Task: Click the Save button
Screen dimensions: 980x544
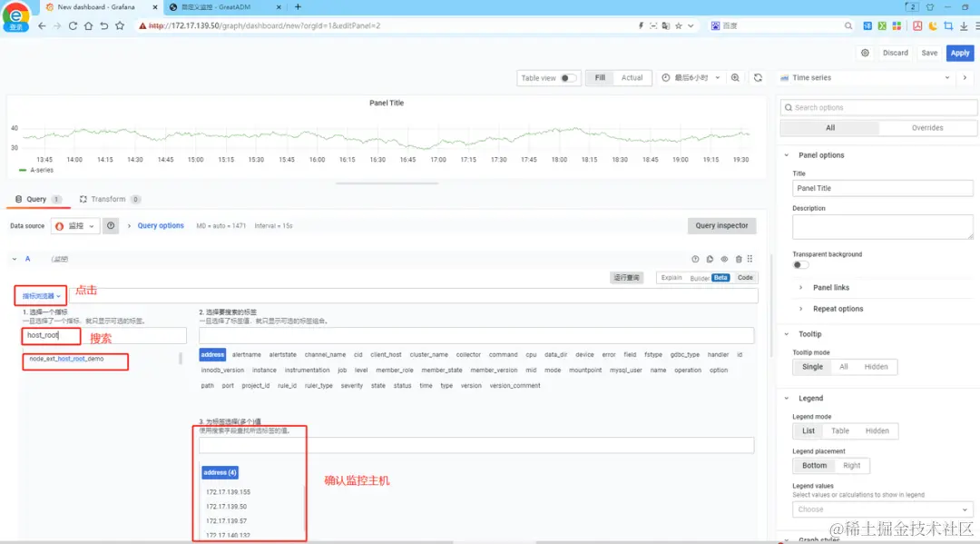Action: click(929, 54)
